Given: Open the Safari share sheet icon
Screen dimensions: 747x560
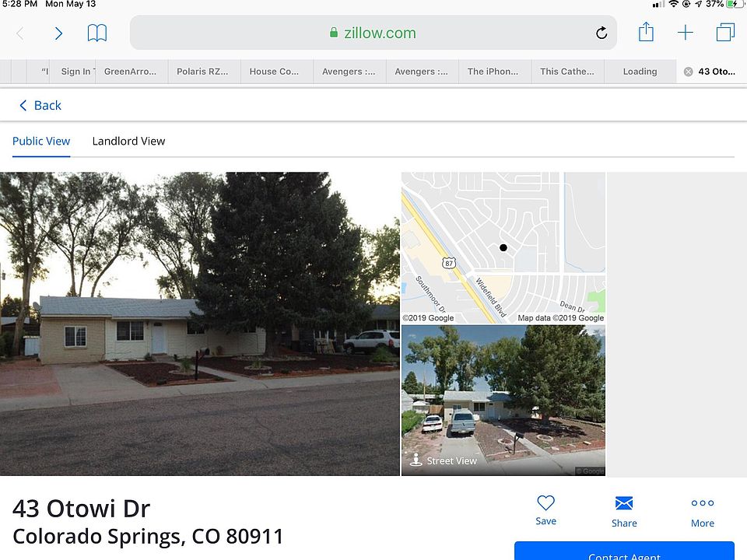Looking at the screenshot, I should click(x=646, y=32).
